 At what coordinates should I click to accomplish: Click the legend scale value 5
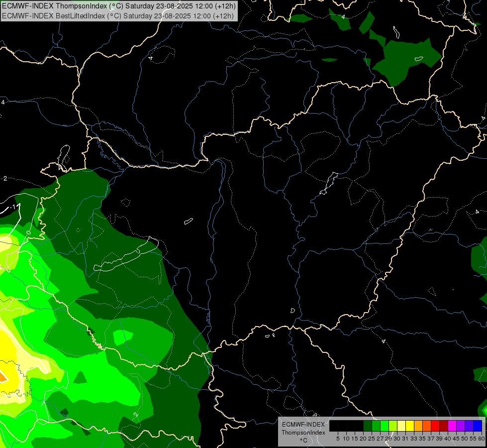[x=338, y=439]
